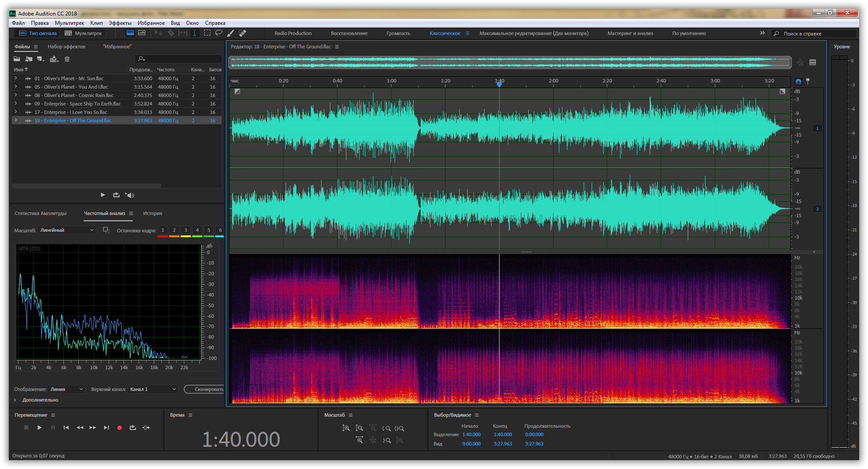Click the overview waveform navigator bar
This screenshot has width=868, height=469.
(x=510, y=63)
